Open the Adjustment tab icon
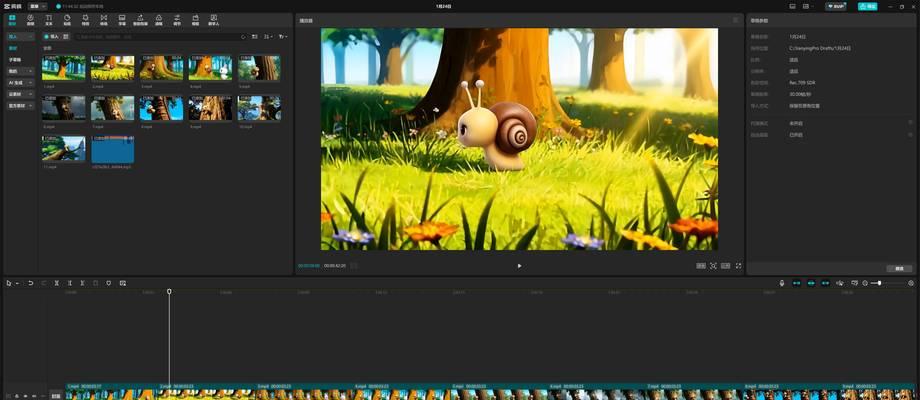The width and height of the screenshot is (920, 400). point(177,20)
